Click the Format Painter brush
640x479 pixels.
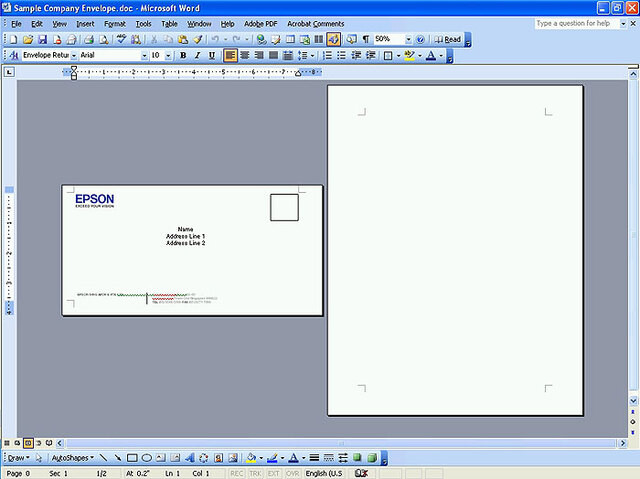[x=198, y=40]
